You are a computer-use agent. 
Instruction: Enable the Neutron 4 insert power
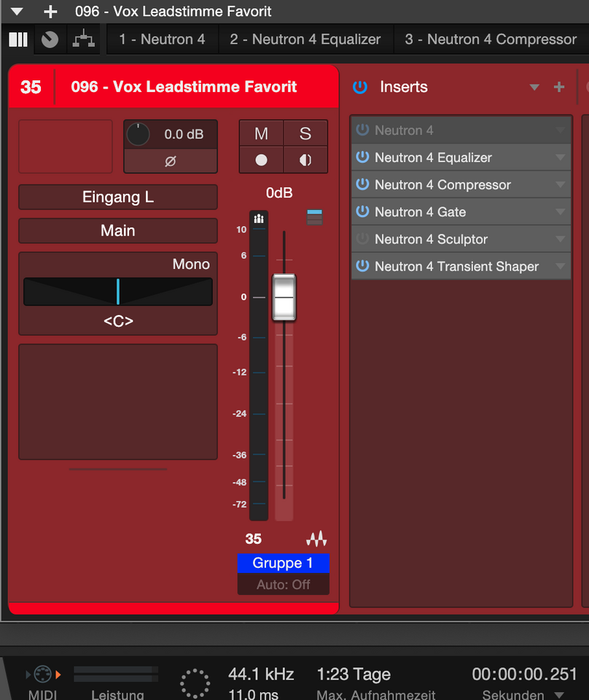(x=362, y=130)
